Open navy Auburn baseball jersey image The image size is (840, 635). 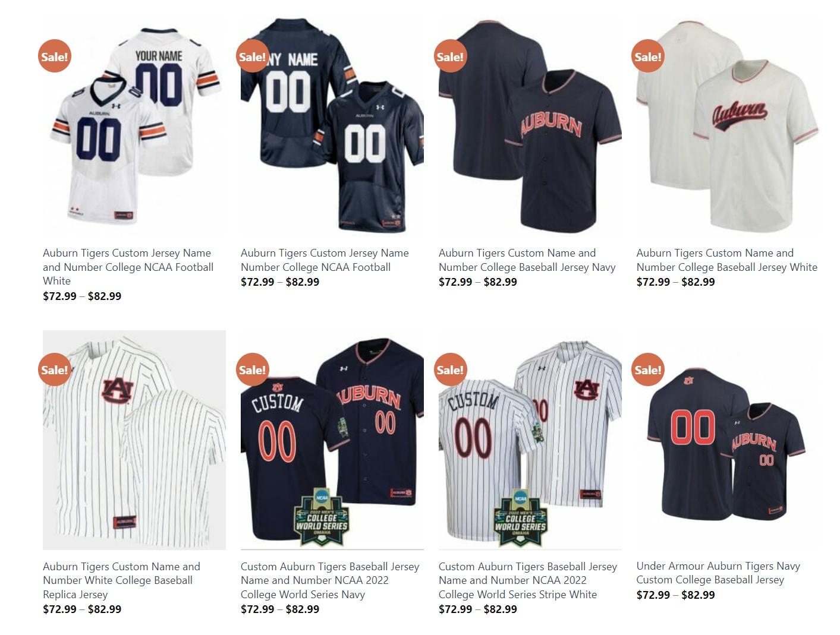[530, 127]
